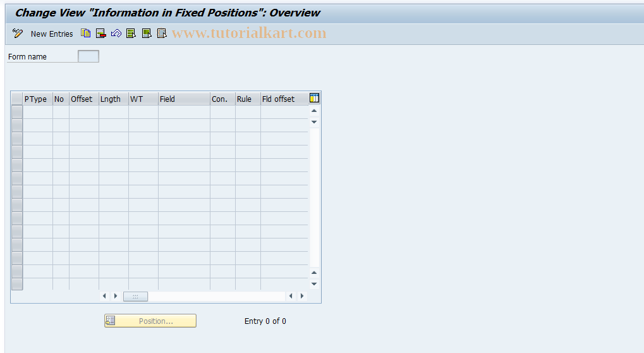Click the left-side scroll-right arrow
This screenshot has width=644, height=353.
[x=116, y=296]
